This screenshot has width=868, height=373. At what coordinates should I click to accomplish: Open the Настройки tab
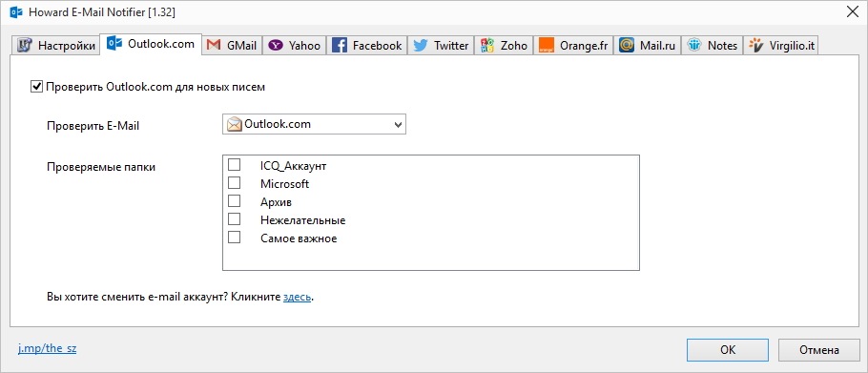point(55,46)
